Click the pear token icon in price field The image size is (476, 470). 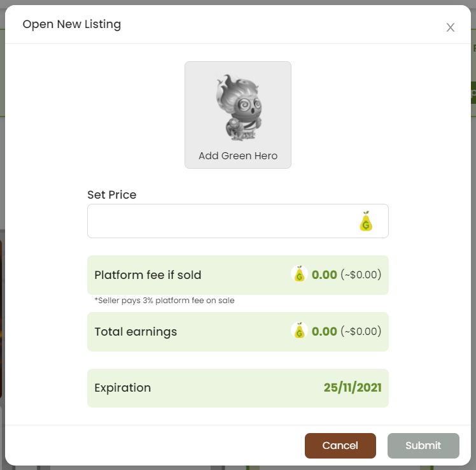[366, 221]
